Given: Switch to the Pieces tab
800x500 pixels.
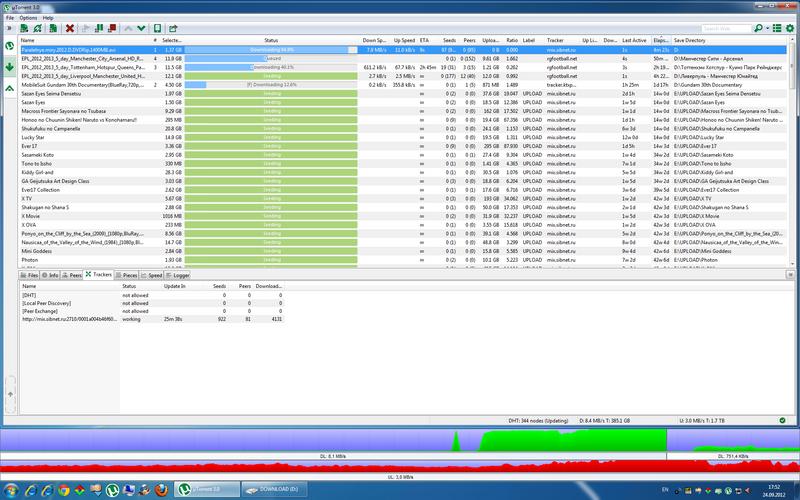Looking at the screenshot, I should click(x=126, y=275).
